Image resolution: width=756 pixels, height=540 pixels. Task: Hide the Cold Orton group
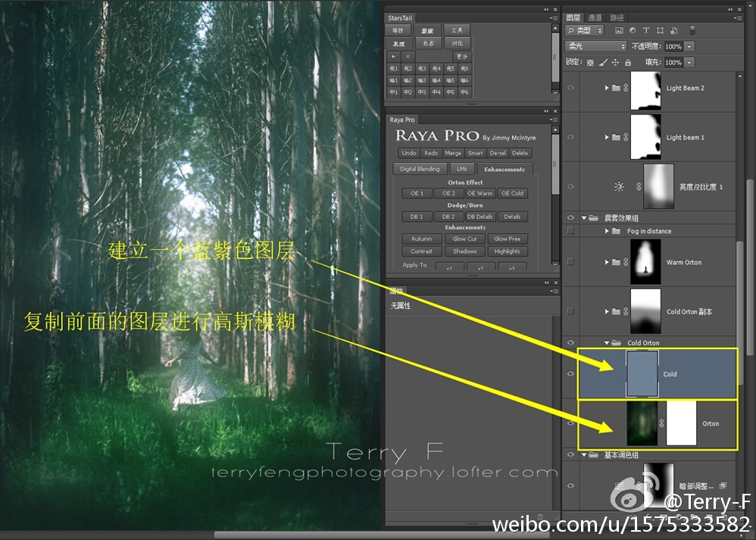[x=571, y=342]
